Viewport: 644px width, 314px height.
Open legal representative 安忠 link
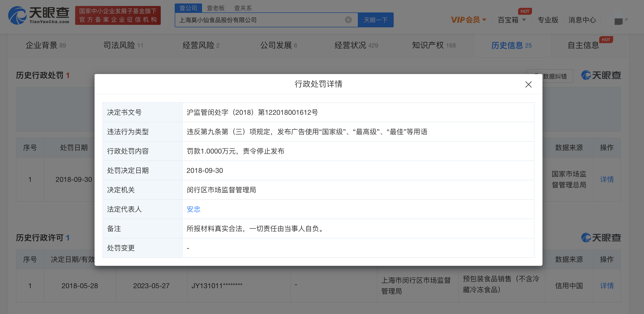[x=193, y=209]
